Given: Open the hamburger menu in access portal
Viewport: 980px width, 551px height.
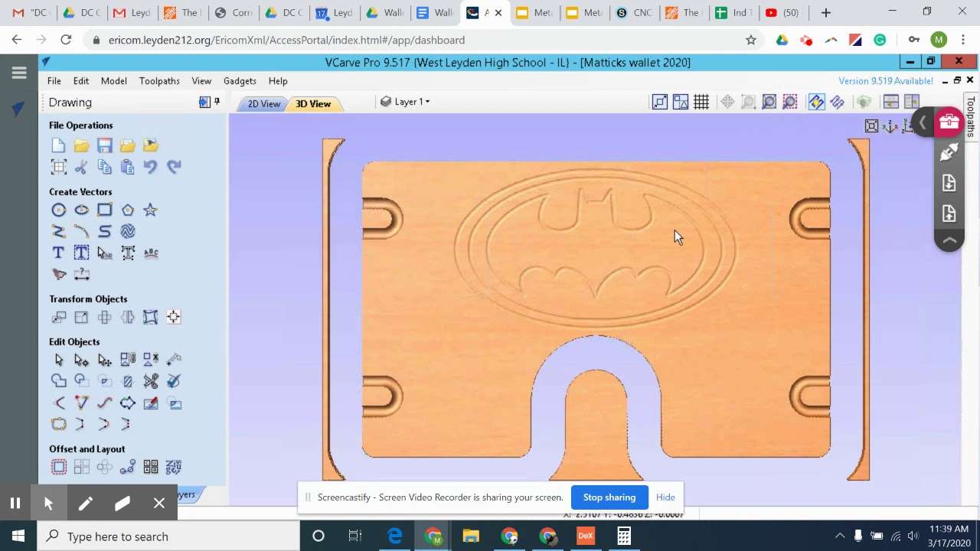Looking at the screenshot, I should (x=19, y=73).
